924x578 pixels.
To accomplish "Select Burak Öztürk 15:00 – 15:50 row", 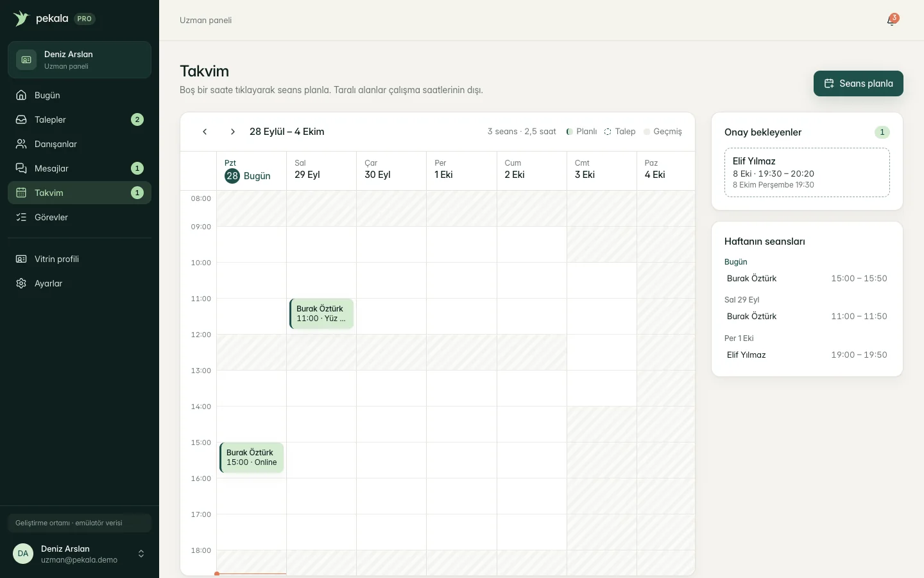I will [x=807, y=278].
